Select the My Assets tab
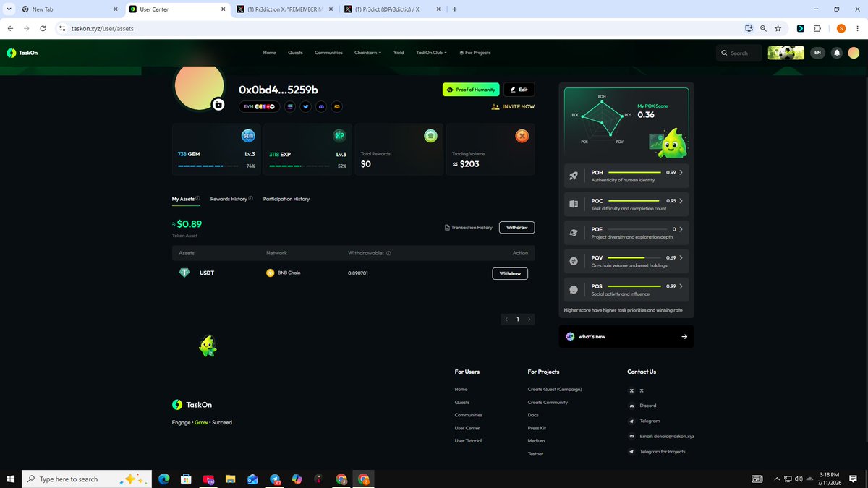868x488 pixels. [x=183, y=199]
